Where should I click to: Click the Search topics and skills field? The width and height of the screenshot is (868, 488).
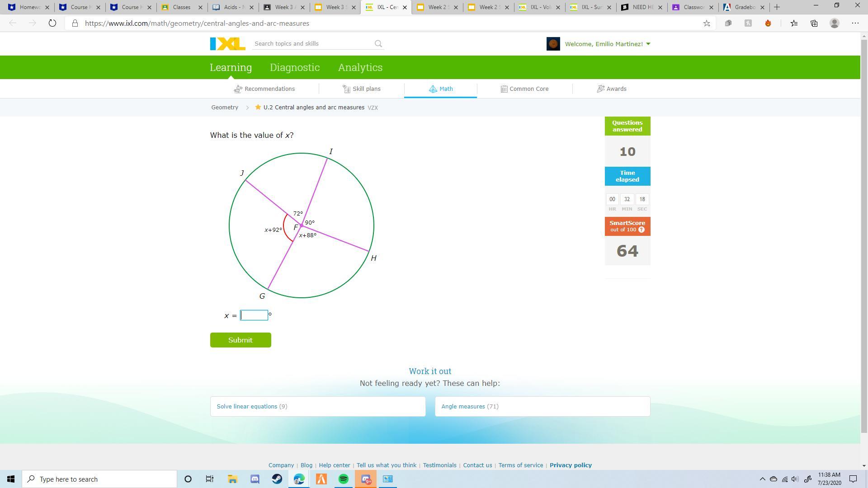click(312, 44)
